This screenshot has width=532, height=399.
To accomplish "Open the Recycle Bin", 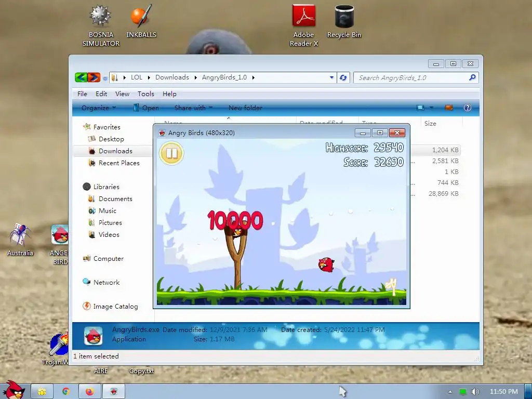I will click(344, 21).
